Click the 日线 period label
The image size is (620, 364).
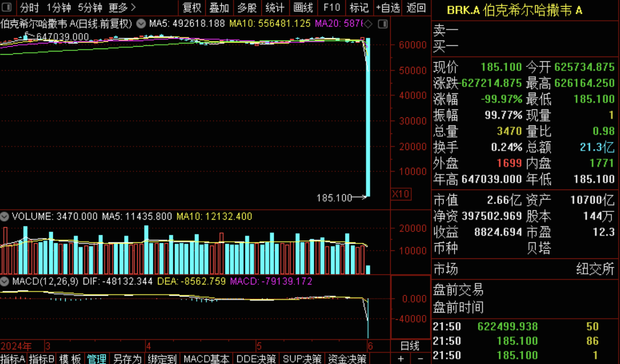[410, 346]
